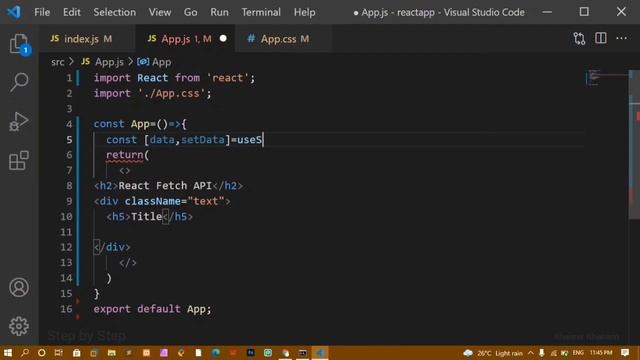Open the Search view in activity bar
The image size is (640, 360).
tap(19, 82)
